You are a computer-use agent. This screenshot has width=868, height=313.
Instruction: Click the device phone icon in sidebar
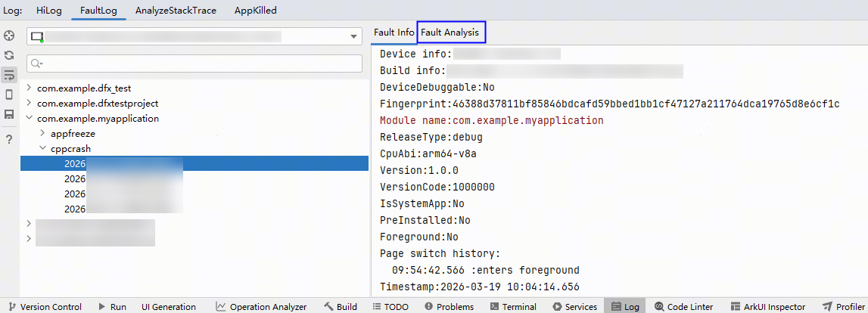tap(9, 95)
